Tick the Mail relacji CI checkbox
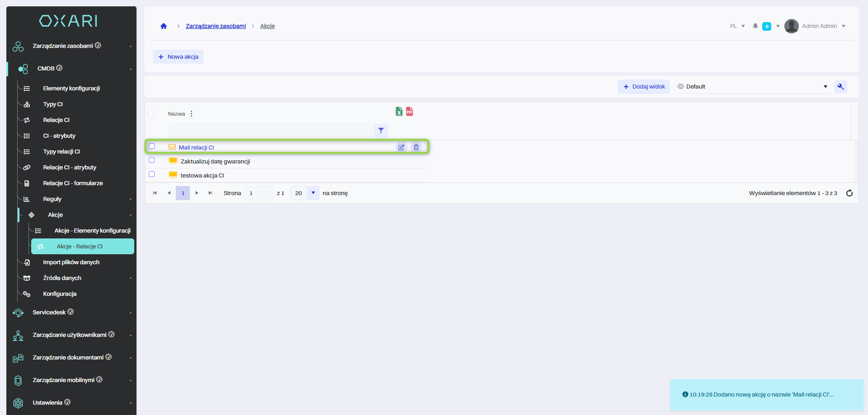This screenshot has width=868, height=415. tap(152, 146)
